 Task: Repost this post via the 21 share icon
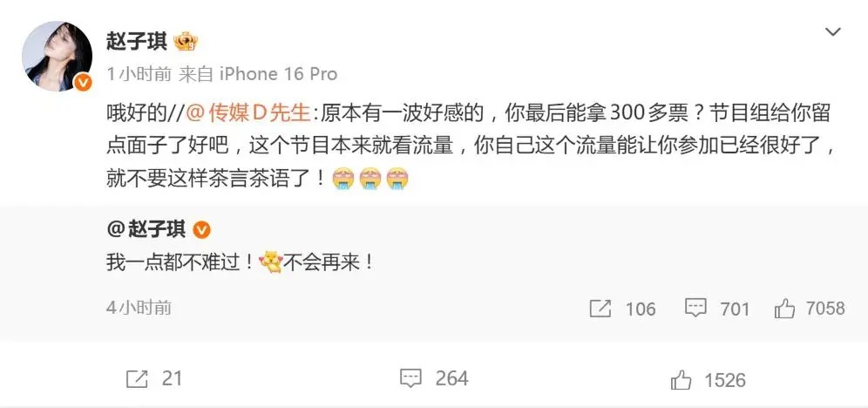tap(137, 378)
